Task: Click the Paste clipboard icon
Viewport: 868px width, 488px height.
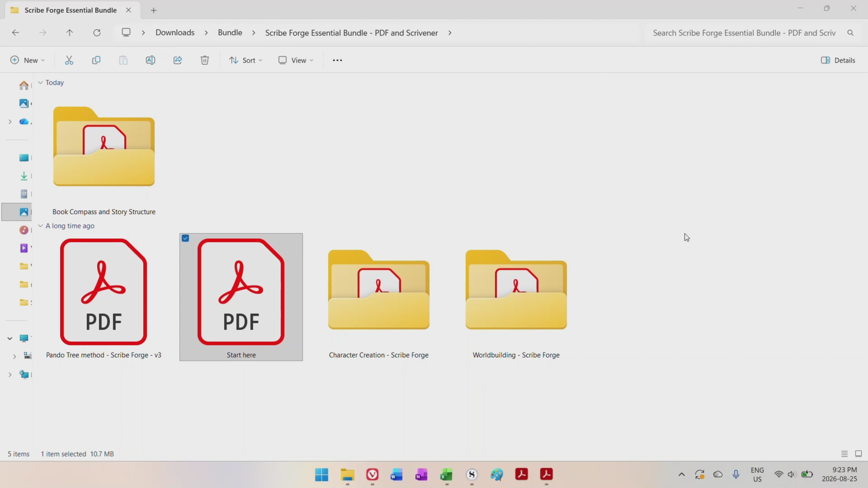Action: click(x=123, y=60)
